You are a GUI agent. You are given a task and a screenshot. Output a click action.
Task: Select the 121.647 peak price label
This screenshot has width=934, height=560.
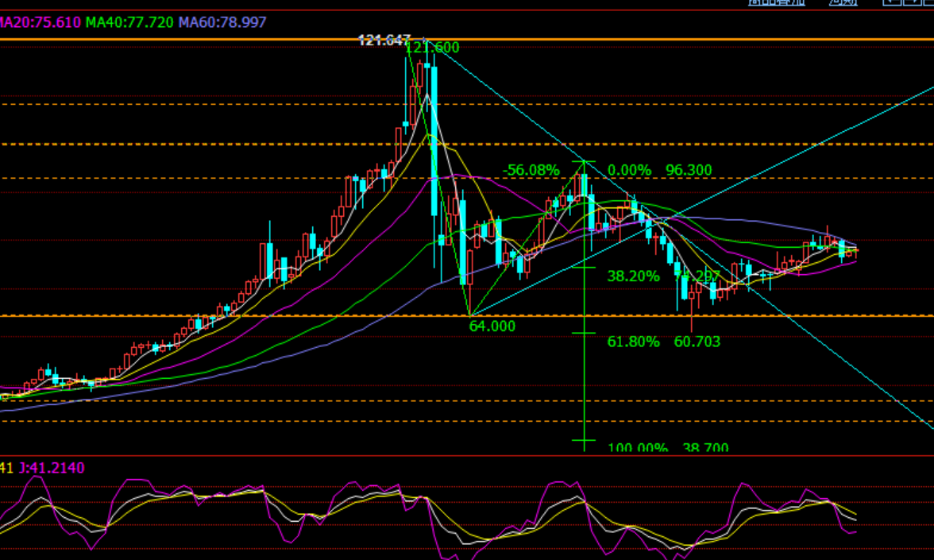pyautogui.click(x=384, y=40)
